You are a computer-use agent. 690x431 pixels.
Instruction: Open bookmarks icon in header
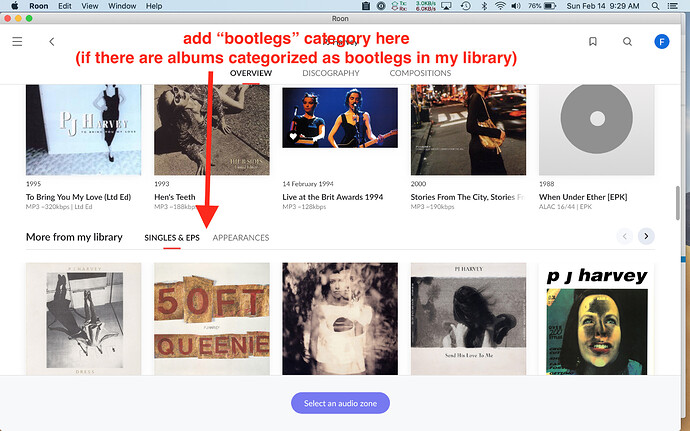tap(593, 41)
